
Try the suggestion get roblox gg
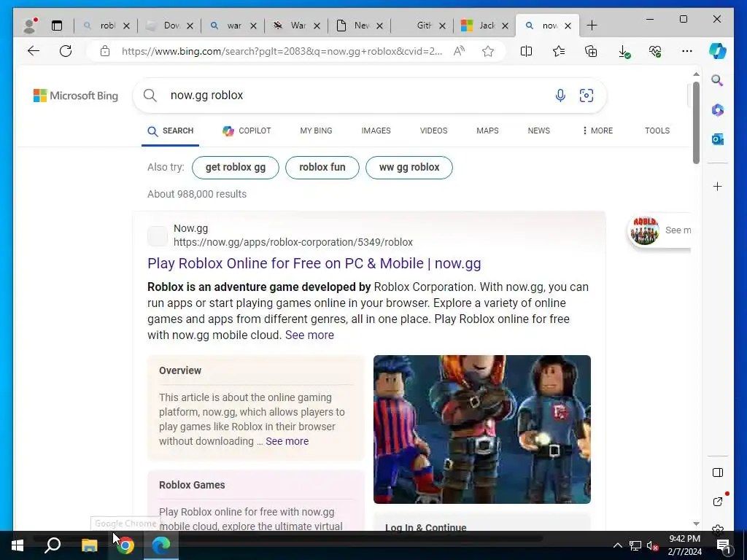click(x=236, y=167)
